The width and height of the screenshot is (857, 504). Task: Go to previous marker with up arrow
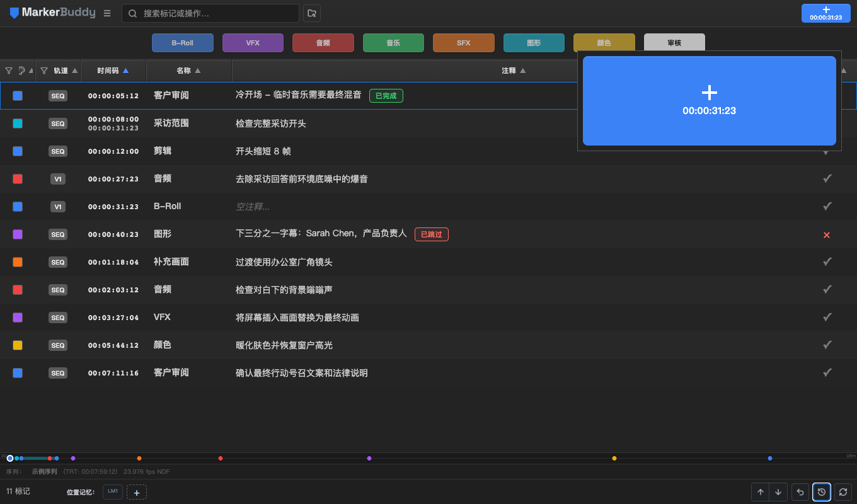point(761,492)
